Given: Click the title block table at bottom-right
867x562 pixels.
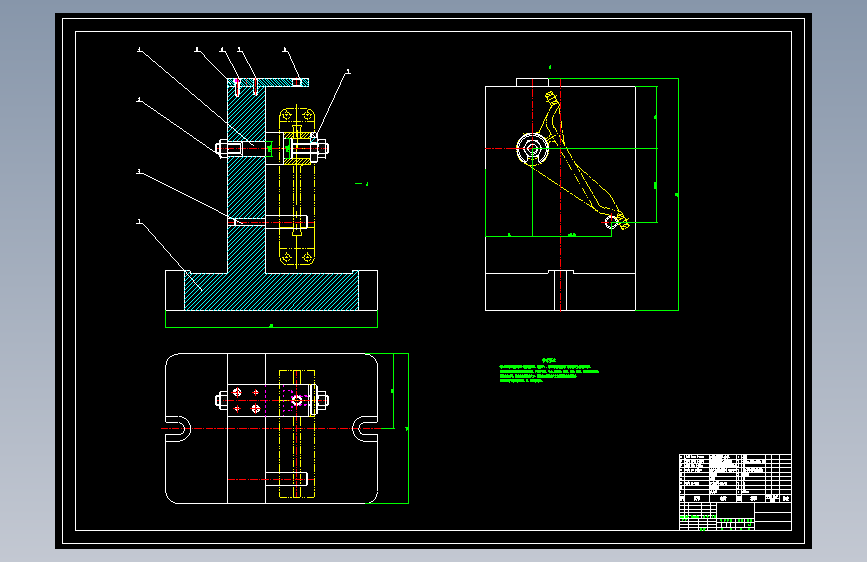Looking at the screenshot, I should (x=735, y=492).
